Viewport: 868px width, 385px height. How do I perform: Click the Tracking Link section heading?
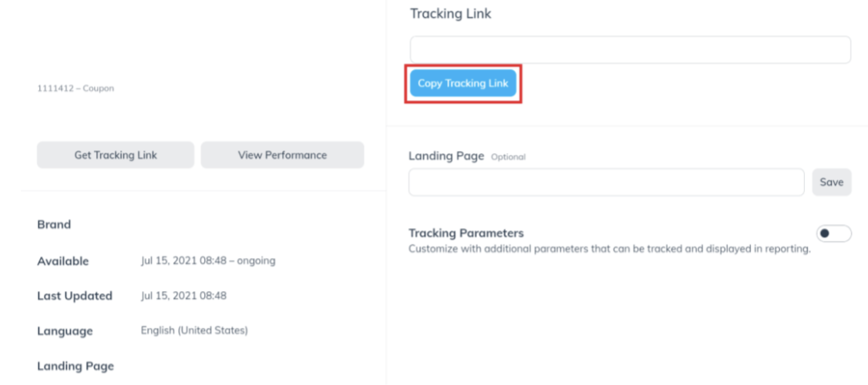tap(450, 14)
